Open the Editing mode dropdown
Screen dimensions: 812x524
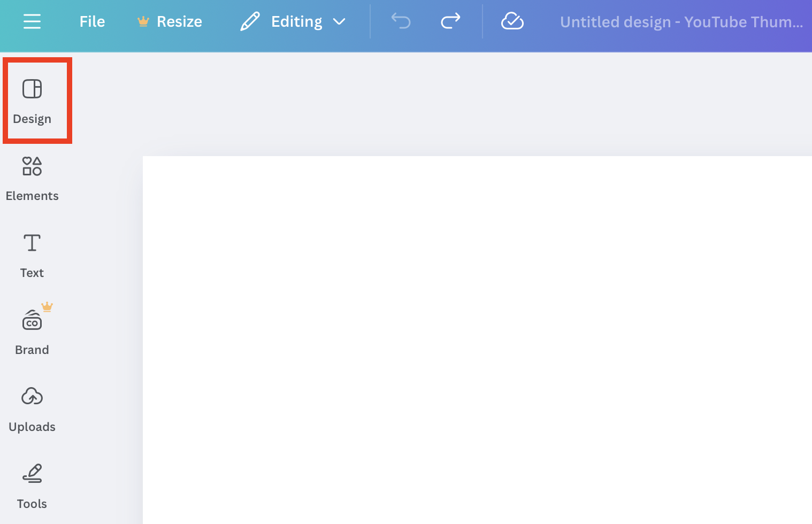click(x=296, y=21)
